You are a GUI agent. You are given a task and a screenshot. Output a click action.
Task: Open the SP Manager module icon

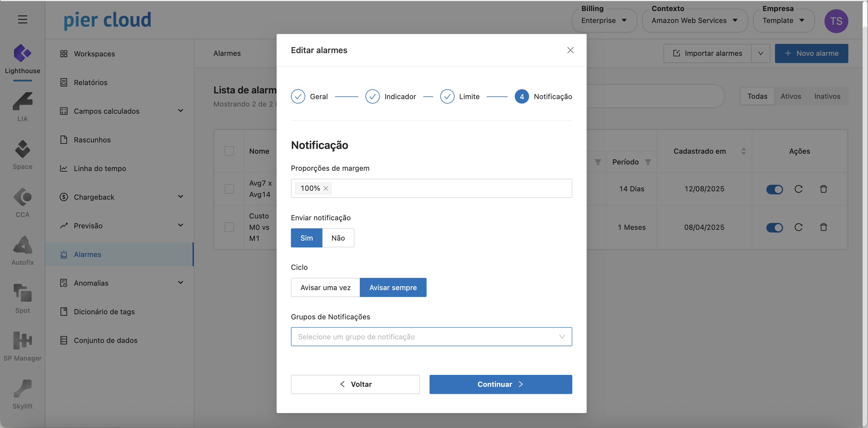click(22, 341)
